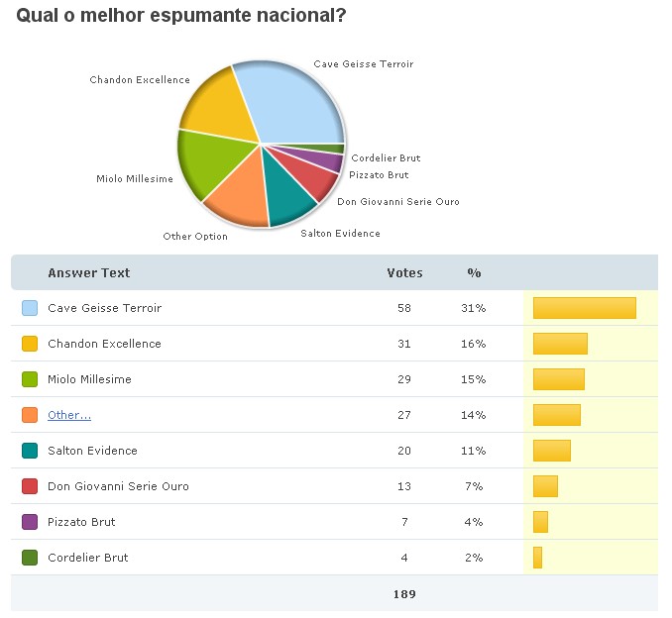The image size is (672, 618).
Task: Click the 7% percentage value
Action: tap(474, 486)
